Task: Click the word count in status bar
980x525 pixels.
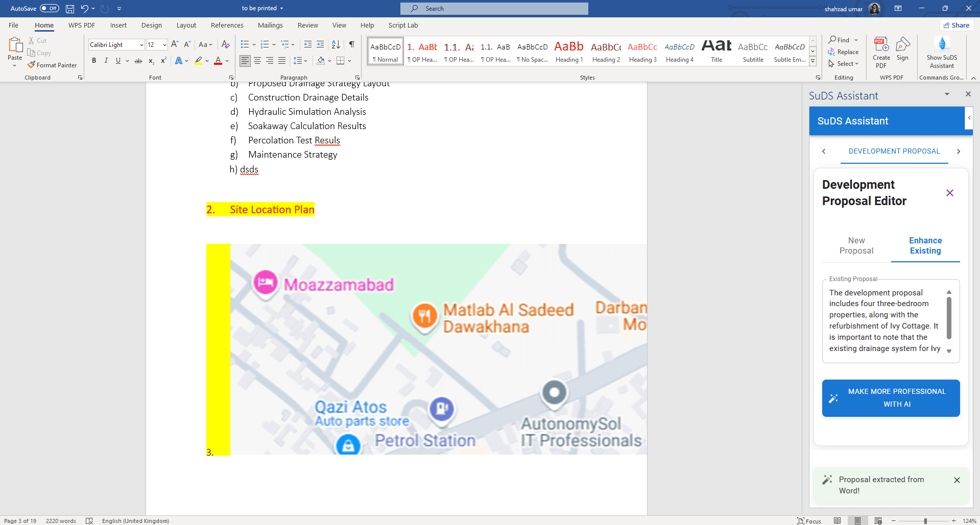Action: (x=61, y=521)
